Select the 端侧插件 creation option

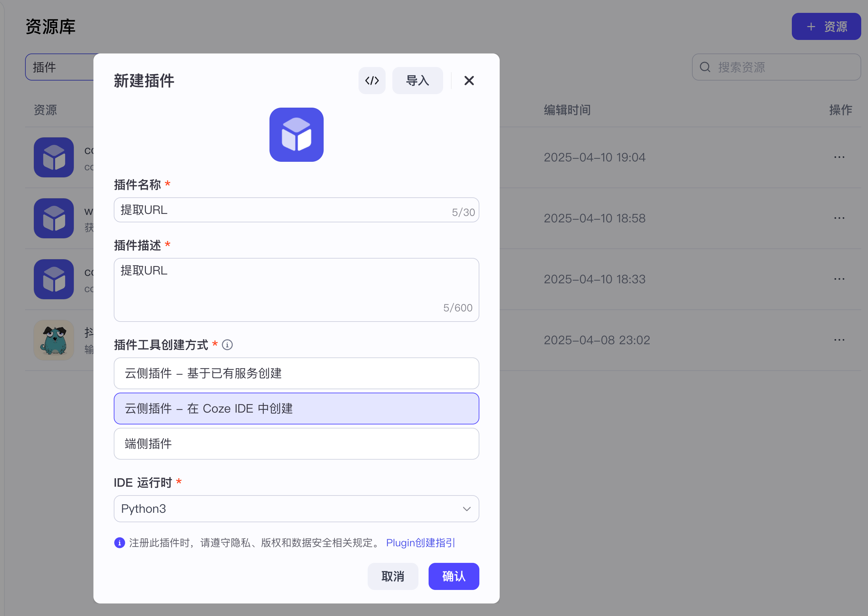296,443
